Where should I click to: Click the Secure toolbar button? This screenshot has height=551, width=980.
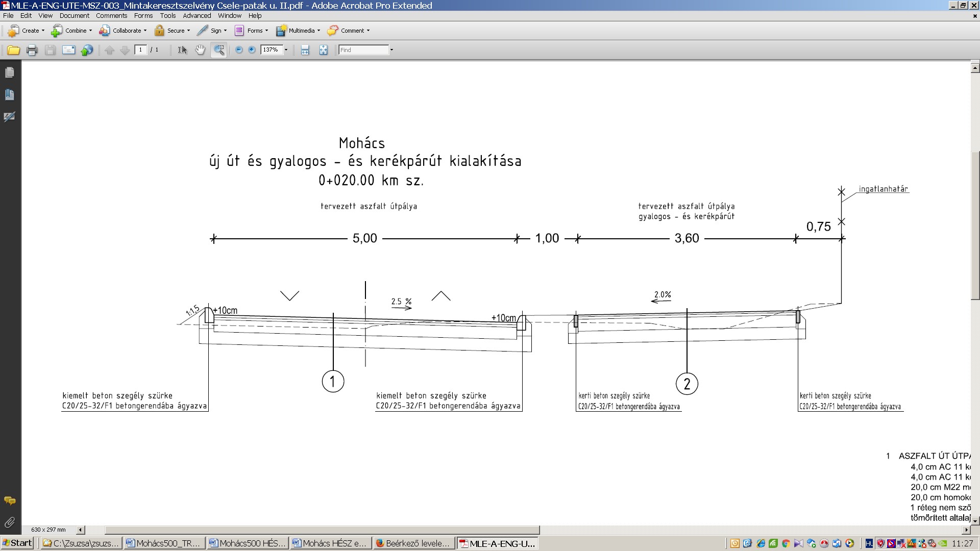pyautogui.click(x=171, y=31)
